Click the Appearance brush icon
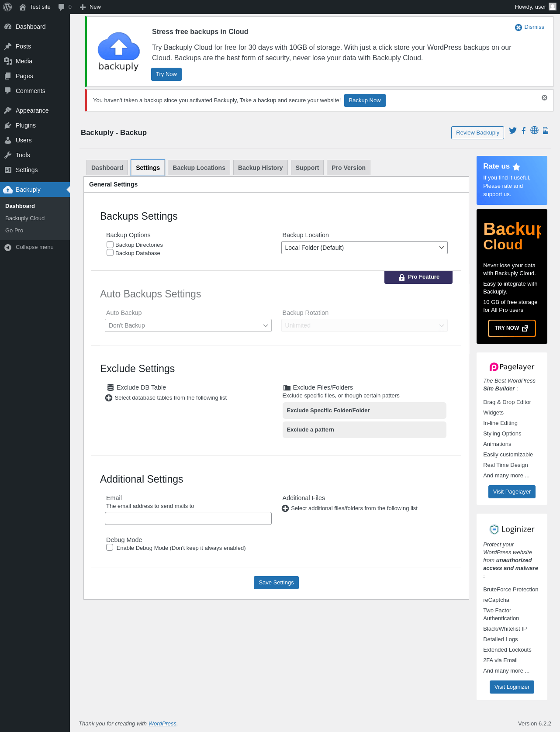The height and width of the screenshot is (732, 560). (8, 110)
